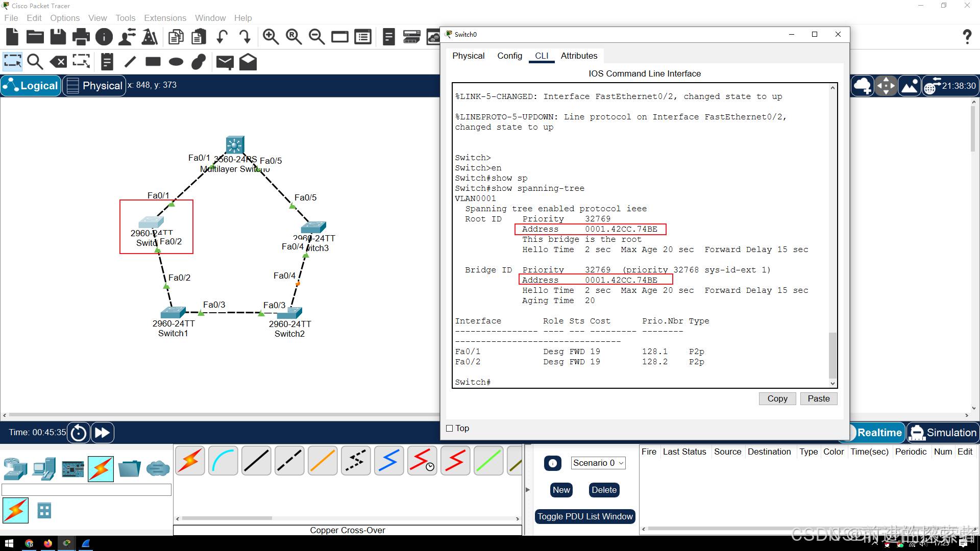Image resolution: width=980 pixels, height=551 pixels.
Task: Click New scenario button
Action: coord(561,490)
